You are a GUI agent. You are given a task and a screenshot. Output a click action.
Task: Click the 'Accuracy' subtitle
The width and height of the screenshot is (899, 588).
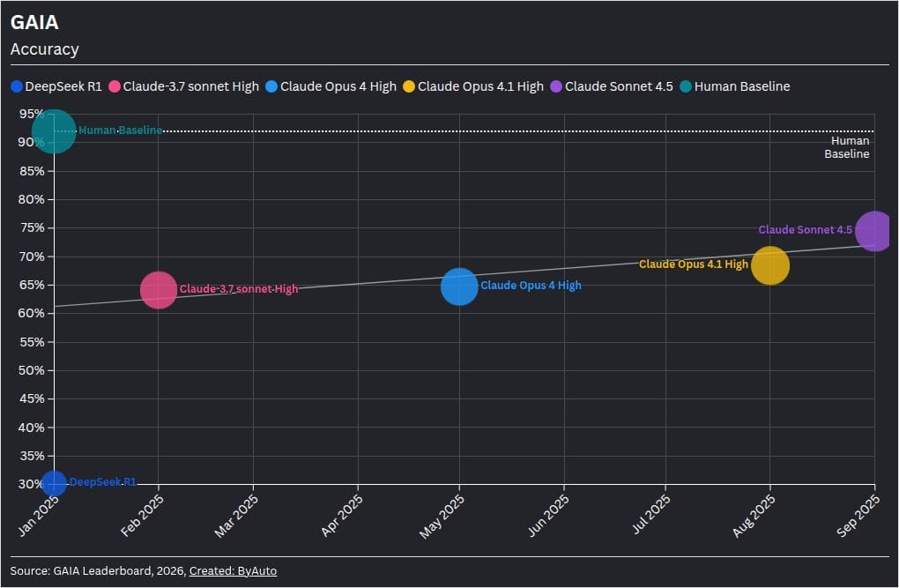tap(45, 49)
